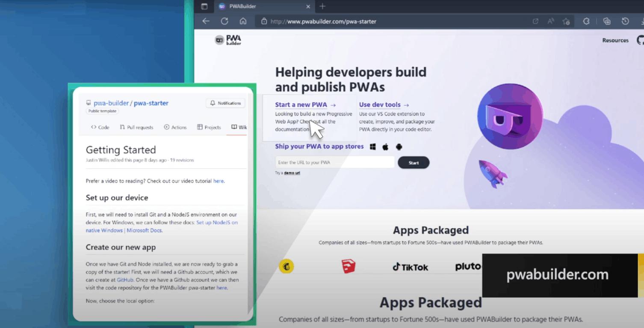The height and width of the screenshot is (328, 644).
Task: Click the GitHub account creation link
Action: tap(125, 280)
